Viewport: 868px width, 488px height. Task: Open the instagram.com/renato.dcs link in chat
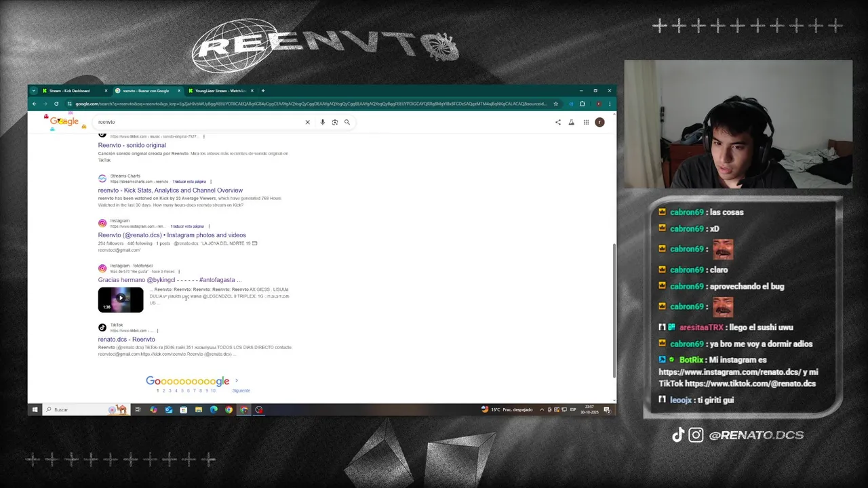pyautogui.click(x=728, y=372)
